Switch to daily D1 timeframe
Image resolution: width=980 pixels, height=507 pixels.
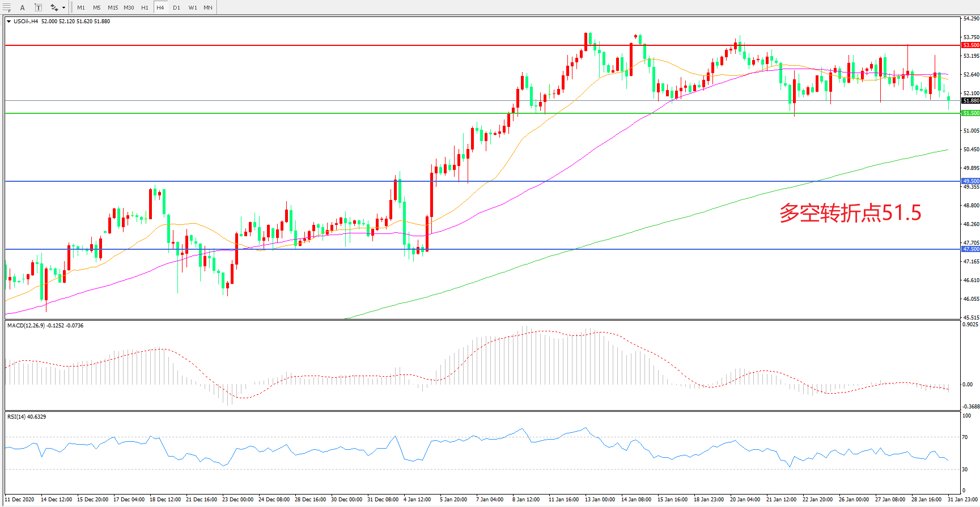(x=177, y=7)
